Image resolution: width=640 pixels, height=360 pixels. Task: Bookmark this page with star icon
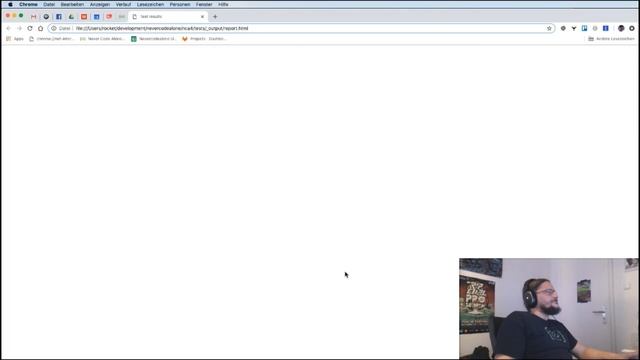pyautogui.click(x=549, y=29)
